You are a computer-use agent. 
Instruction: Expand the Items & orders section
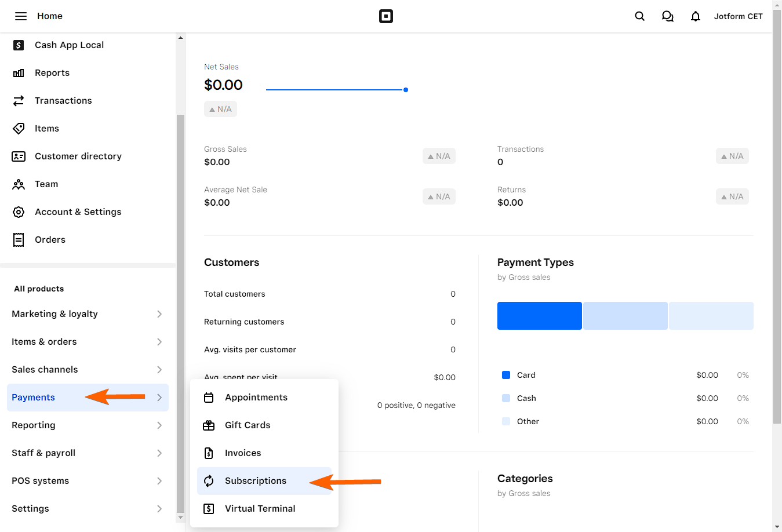tap(159, 342)
